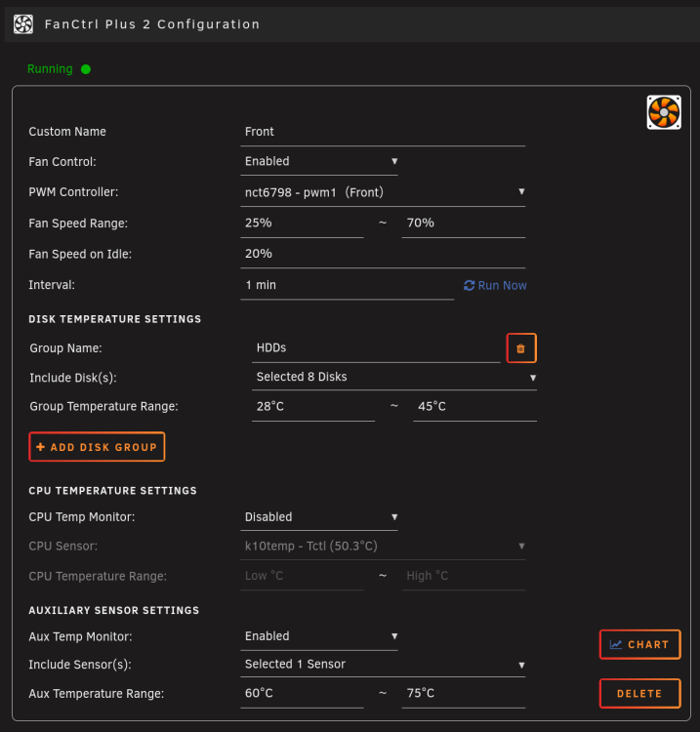Open the PWM Controller nct6798 dropdown
700x732 pixels.
click(x=383, y=192)
